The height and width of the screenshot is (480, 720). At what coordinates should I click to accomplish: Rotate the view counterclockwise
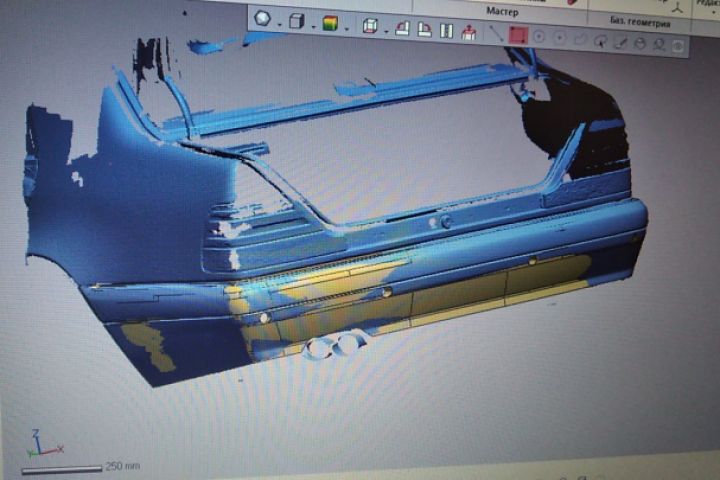[403, 28]
